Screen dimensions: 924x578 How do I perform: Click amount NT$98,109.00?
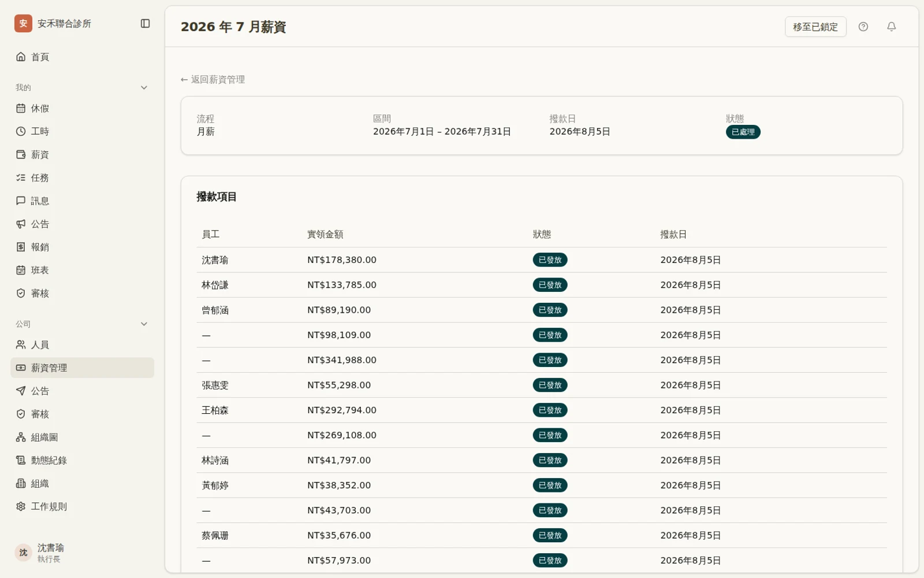339,335
